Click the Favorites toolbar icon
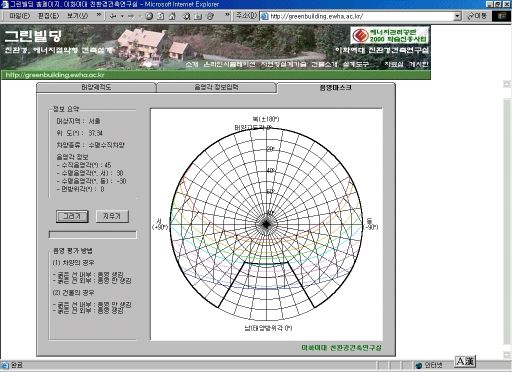512x372 pixels. (x=198, y=16)
